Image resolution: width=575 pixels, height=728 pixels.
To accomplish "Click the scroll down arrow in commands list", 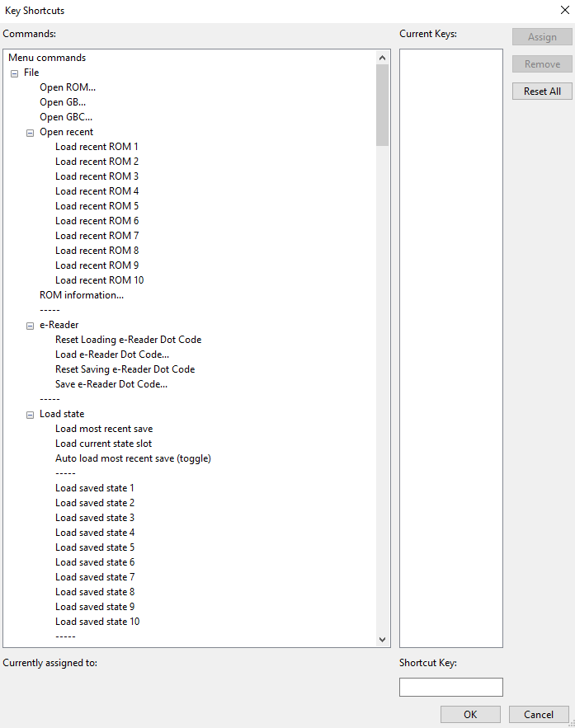I will pos(382,639).
